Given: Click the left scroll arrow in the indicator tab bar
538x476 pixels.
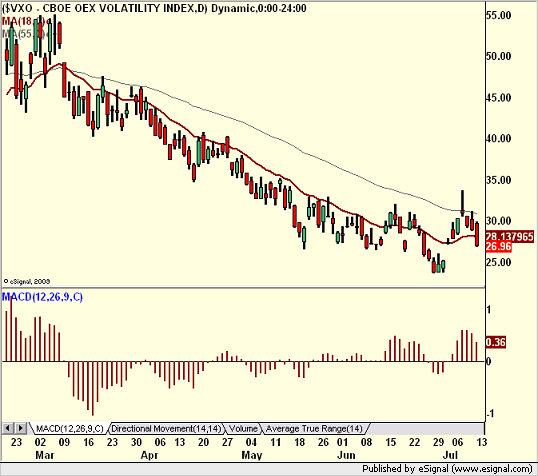Looking at the screenshot, I should coord(8,428).
